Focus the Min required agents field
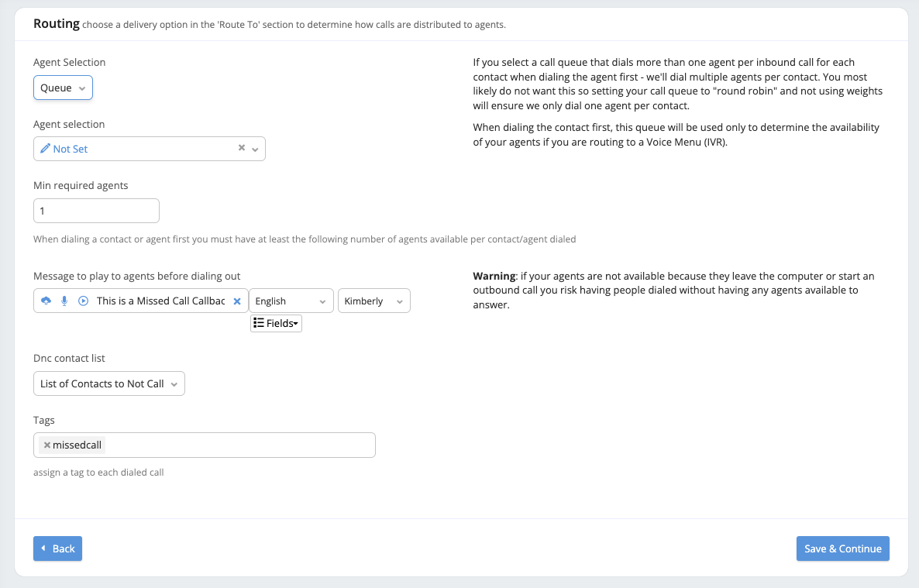Viewport: 919px width, 588px height. tap(96, 211)
